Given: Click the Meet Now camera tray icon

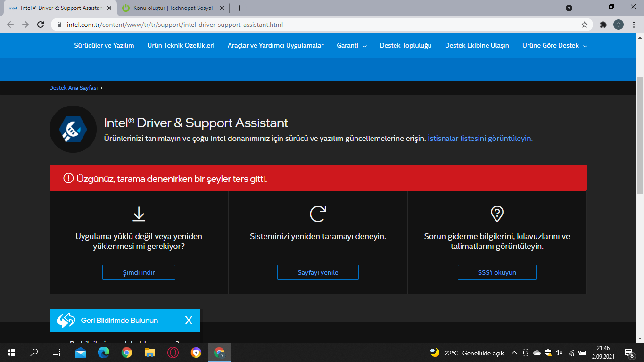Looking at the screenshot, I should pyautogui.click(x=526, y=353).
